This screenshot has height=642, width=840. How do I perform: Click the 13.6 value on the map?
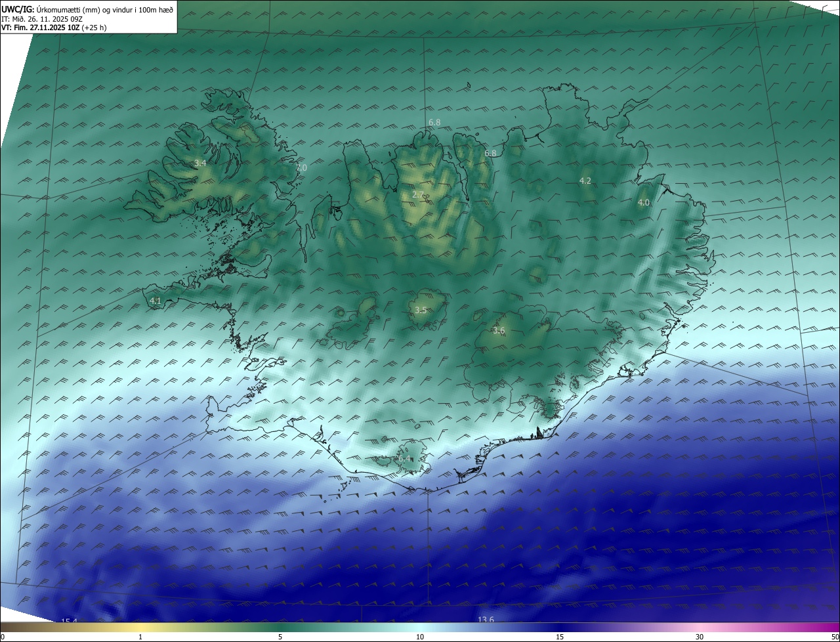(486, 620)
